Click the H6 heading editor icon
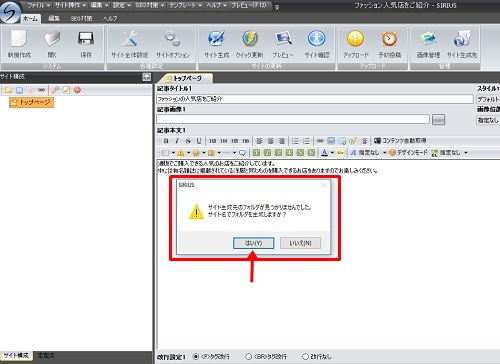The width and height of the screenshot is (500, 364). click(x=246, y=141)
